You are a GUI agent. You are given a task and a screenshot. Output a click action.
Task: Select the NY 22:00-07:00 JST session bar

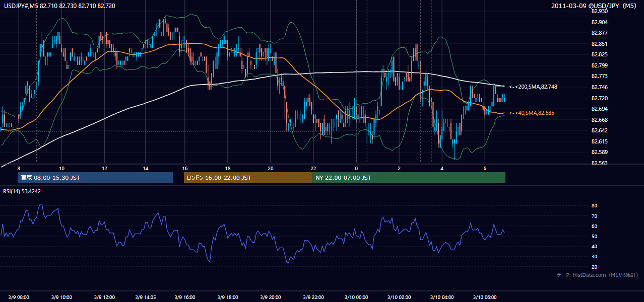(409, 178)
